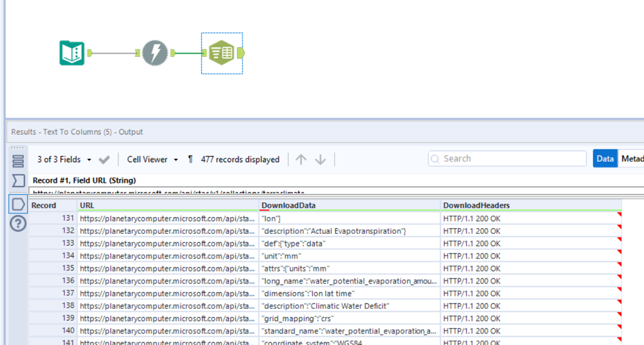This screenshot has width=644, height=345.
Task: Select the Climatic Water Deficit description cell
Action: tap(350, 306)
